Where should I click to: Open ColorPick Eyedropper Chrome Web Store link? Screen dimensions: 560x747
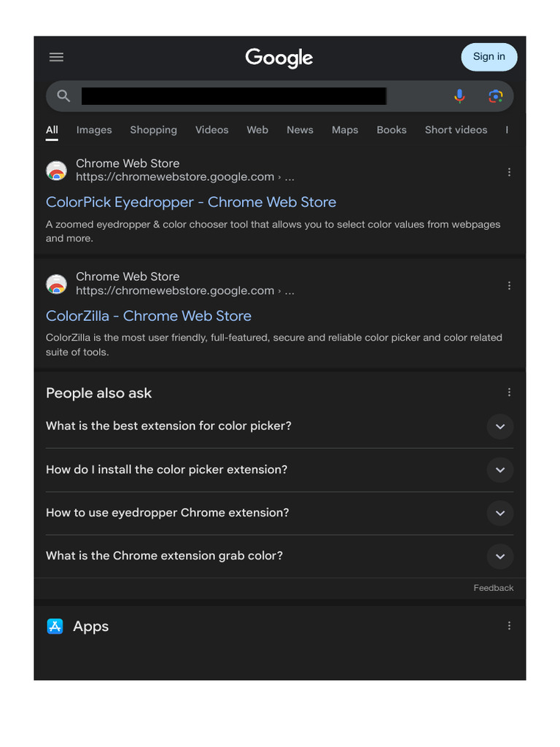click(191, 202)
